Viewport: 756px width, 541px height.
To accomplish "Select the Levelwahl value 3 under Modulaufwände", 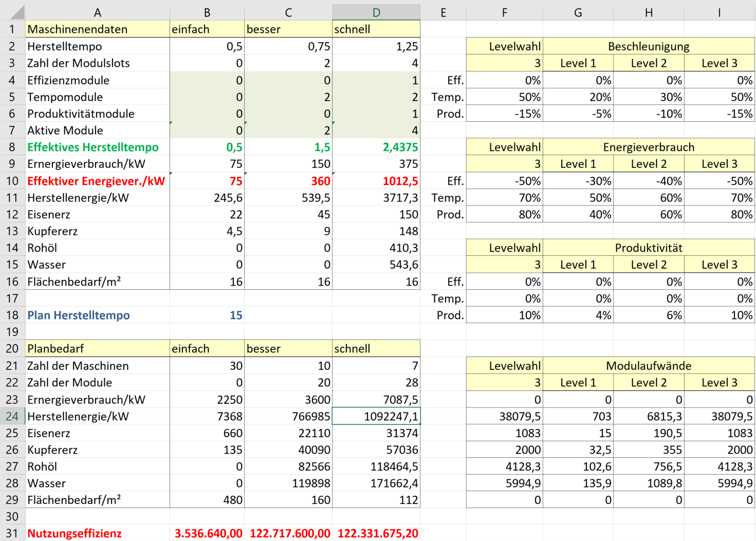I will tap(505, 382).
